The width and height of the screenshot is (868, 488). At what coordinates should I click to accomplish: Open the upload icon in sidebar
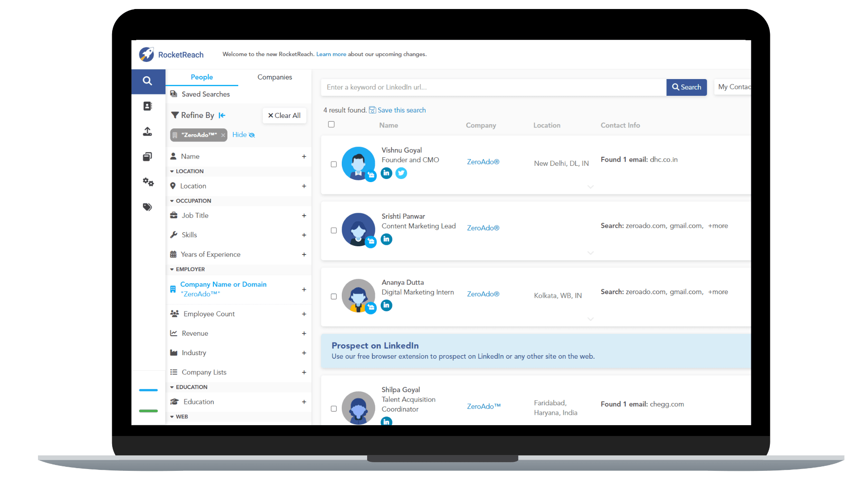pyautogui.click(x=147, y=131)
